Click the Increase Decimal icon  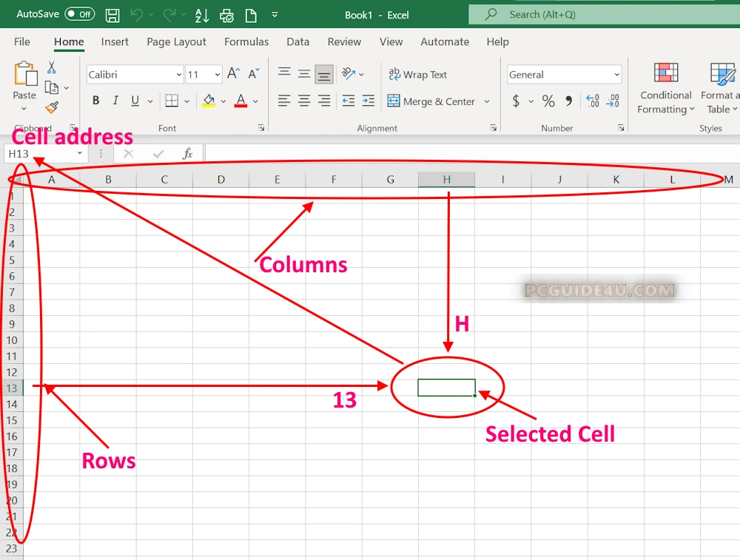(593, 101)
